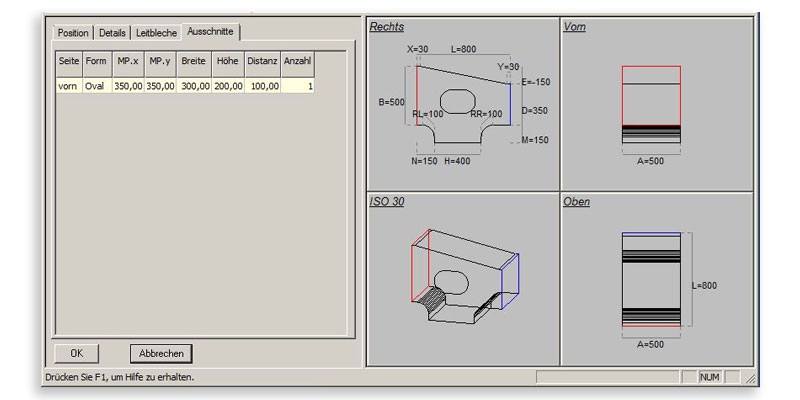Select the 'vorn' cell in Seite column
Screen dimensions: 800x400
[68, 86]
